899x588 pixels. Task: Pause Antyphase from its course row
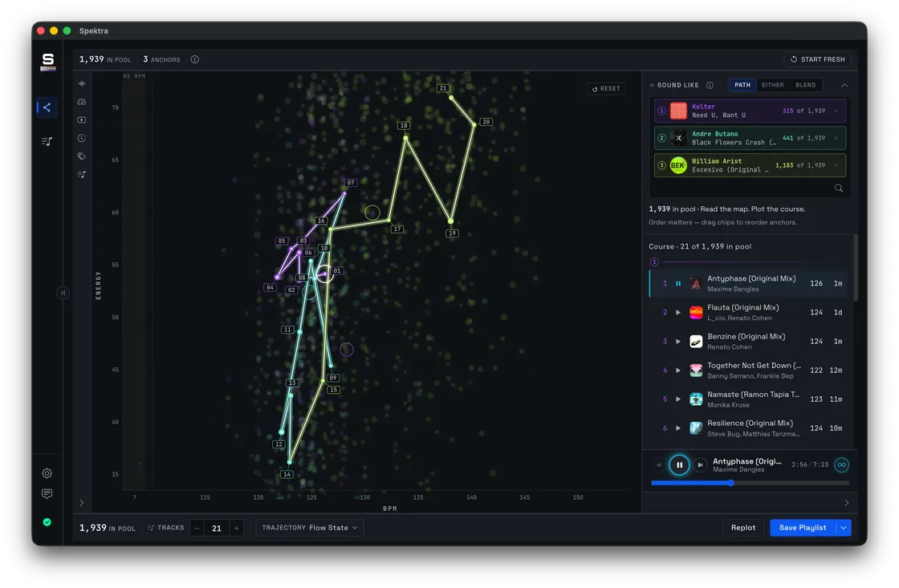coord(678,284)
